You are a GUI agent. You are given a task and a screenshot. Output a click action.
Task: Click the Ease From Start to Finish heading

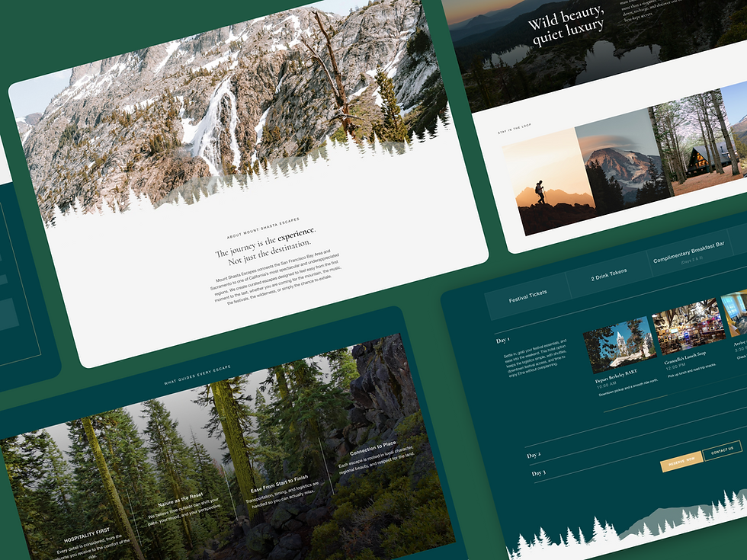pos(279,484)
